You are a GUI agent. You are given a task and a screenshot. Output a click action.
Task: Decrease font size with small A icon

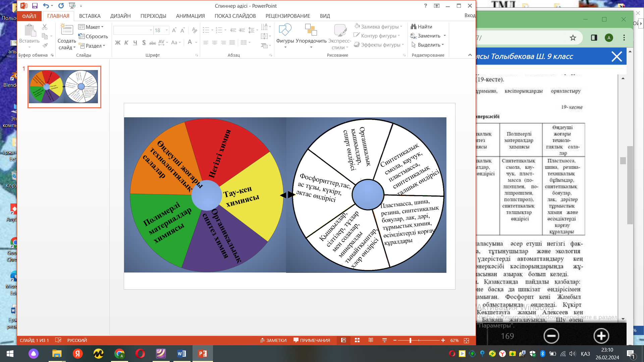182,31
